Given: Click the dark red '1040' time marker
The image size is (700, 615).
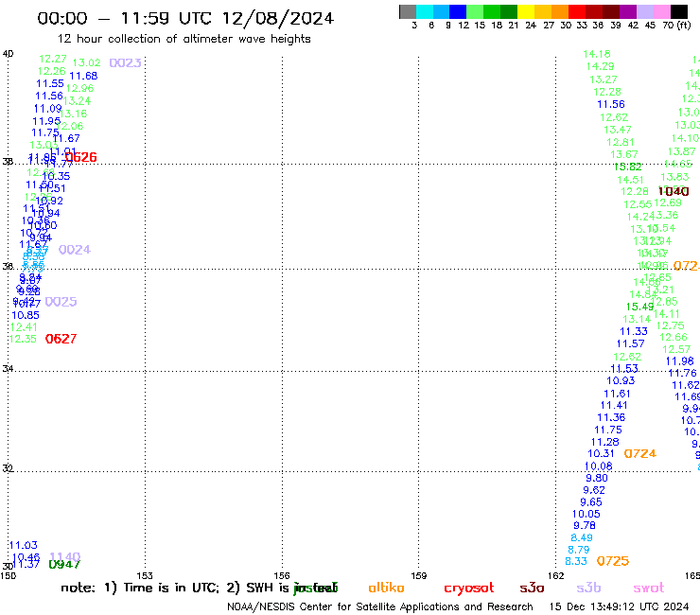Looking at the screenshot, I should point(674,191).
